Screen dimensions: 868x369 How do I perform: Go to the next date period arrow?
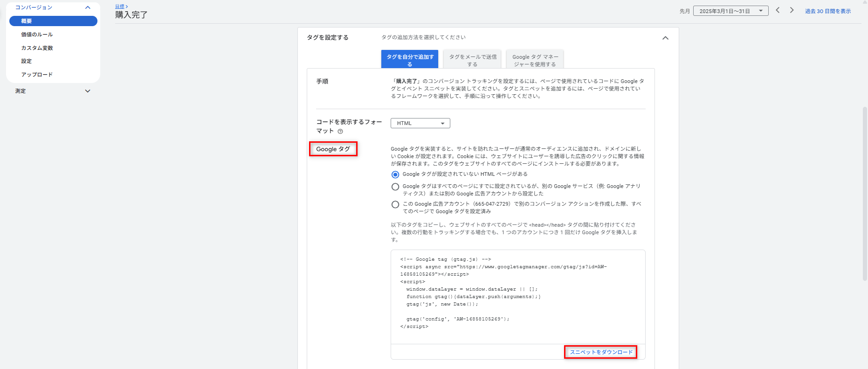(792, 10)
